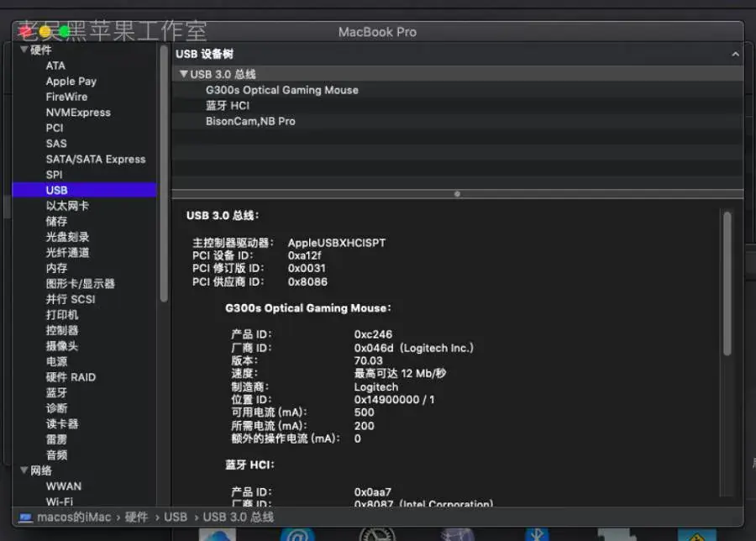Select 光盘刻录 in the sidebar

[x=67, y=237]
